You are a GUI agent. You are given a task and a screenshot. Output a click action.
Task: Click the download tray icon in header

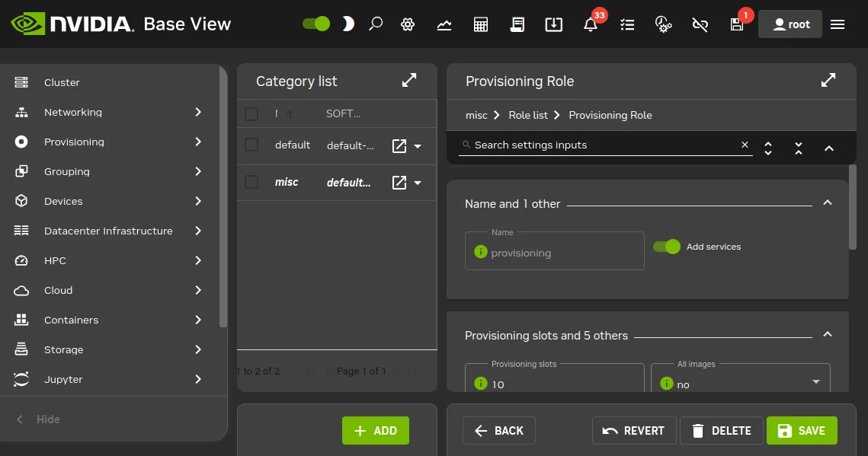(553, 24)
